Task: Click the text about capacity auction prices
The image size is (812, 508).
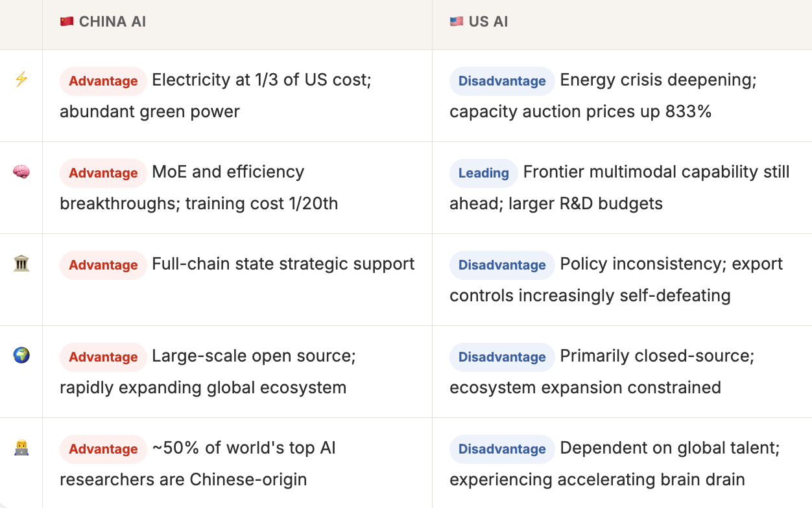Action: point(580,111)
